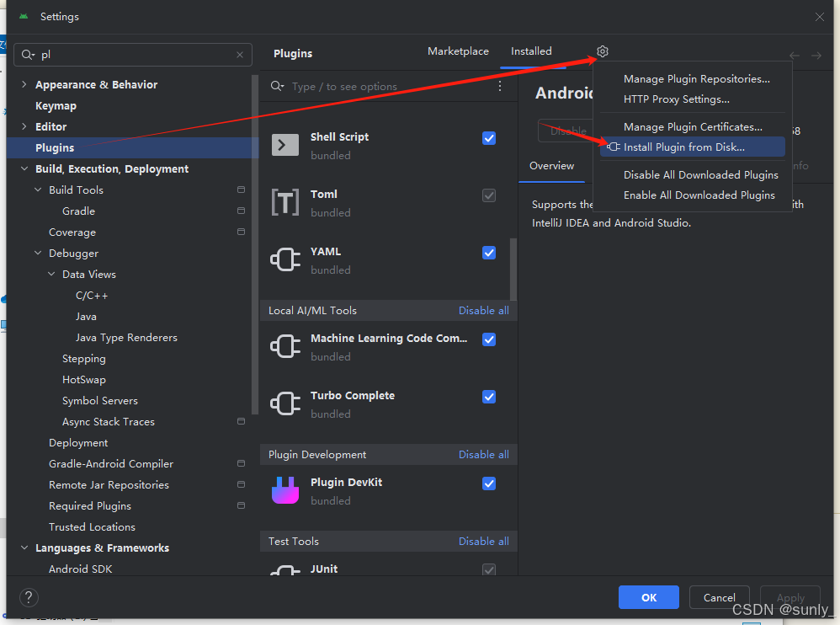Open plugin list options three-dot menu
Screen dimensions: 840x625
500,86
